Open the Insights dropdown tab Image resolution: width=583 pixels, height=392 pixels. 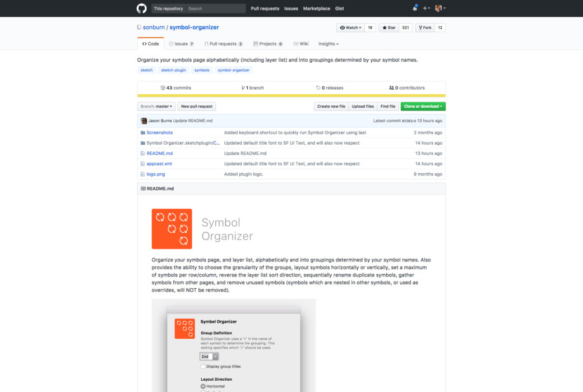click(328, 44)
